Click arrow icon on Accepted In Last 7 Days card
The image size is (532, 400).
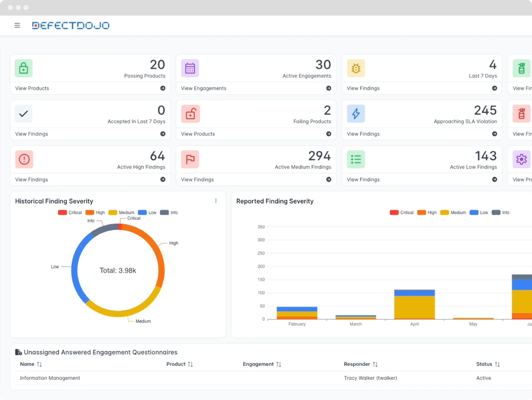point(163,134)
